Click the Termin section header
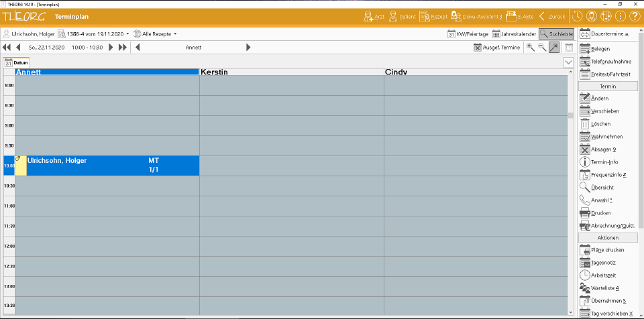644x319 pixels. click(x=608, y=86)
